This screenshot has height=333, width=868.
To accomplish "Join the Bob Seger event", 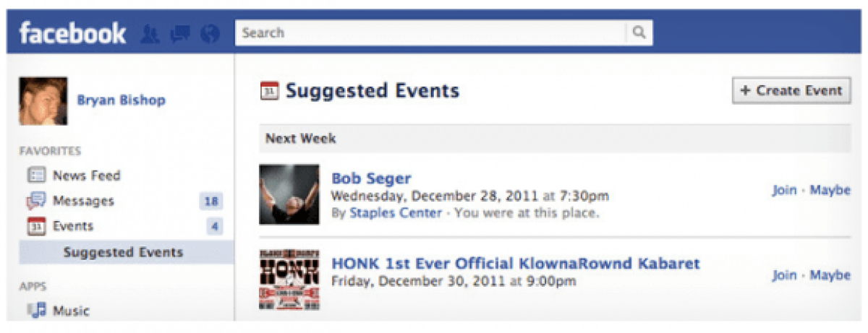I will point(784,191).
